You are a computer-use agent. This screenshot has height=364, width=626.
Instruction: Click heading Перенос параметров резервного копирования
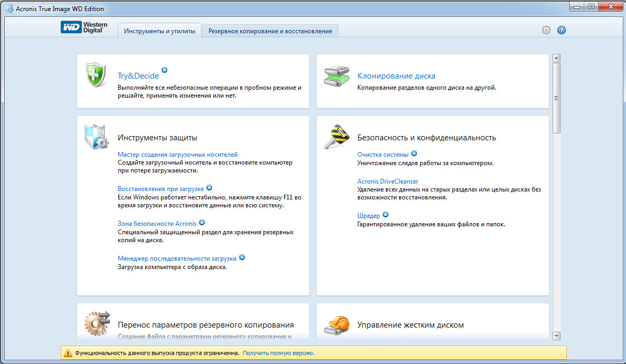click(206, 325)
